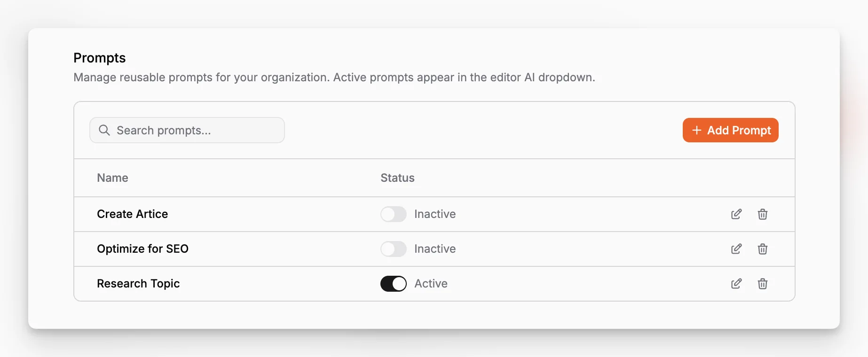Activate the Optimize for SEO switch
Viewport: 868px width, 357px height.
pos(394,249)
